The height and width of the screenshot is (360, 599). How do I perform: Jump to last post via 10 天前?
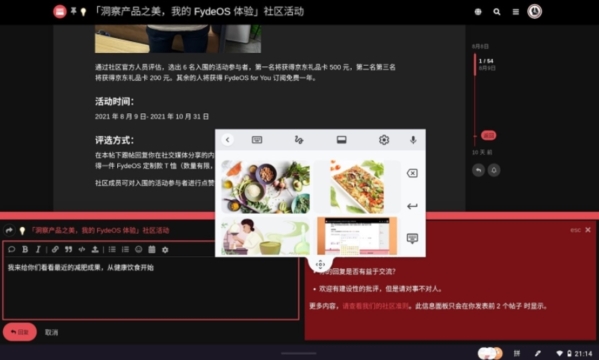coord(482,152)
